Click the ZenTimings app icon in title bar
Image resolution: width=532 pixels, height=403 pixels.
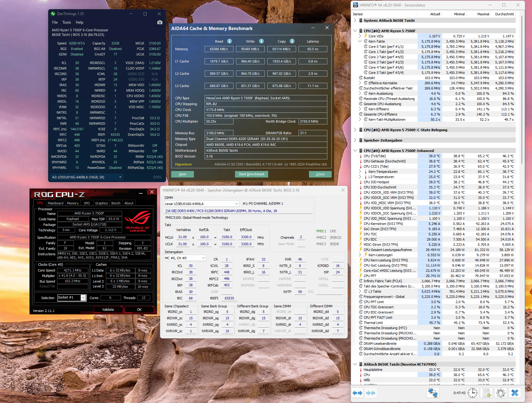[53, 14]
